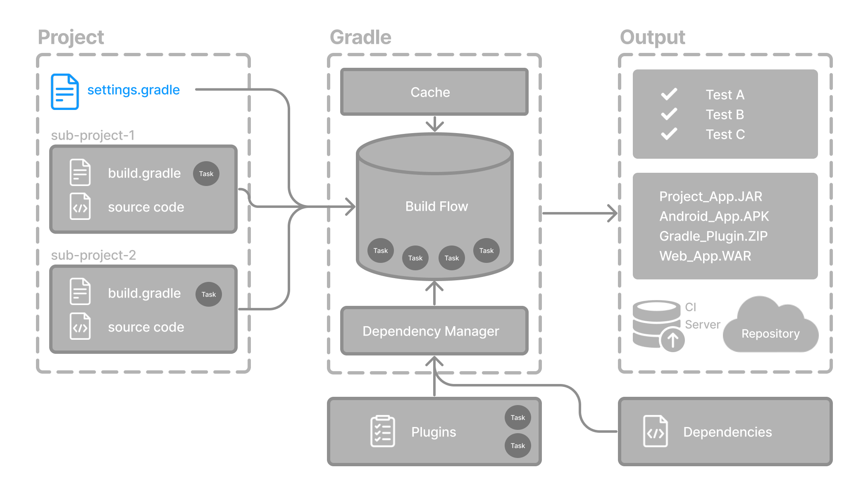The height and width of the screenshot is (496, 868).
Task: Click the Task button in top module
Action: pos(207,173)
